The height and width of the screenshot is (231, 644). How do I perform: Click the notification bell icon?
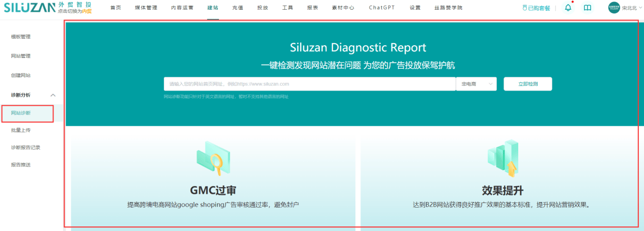tap(568, 8)
